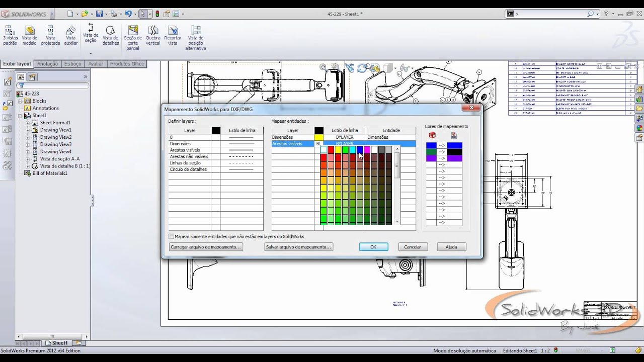Open Produtos Office tab
The image size is (644, 362).
tap(127, 64)
